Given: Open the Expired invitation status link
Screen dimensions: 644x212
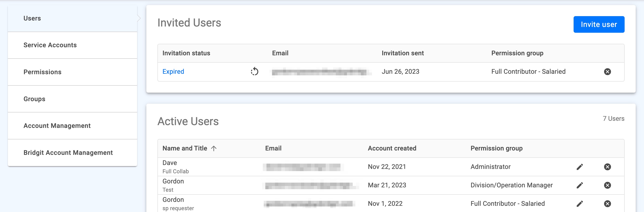Looking at the screenshot, I should (173, 72).
